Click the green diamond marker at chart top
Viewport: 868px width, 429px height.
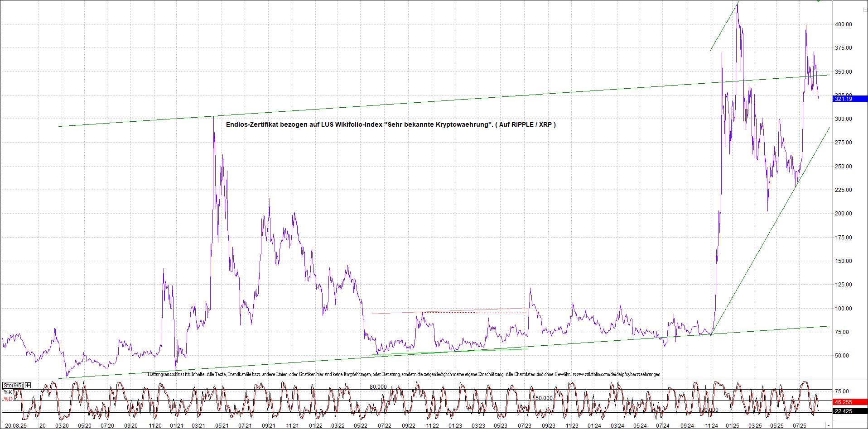tap(818, 1)
